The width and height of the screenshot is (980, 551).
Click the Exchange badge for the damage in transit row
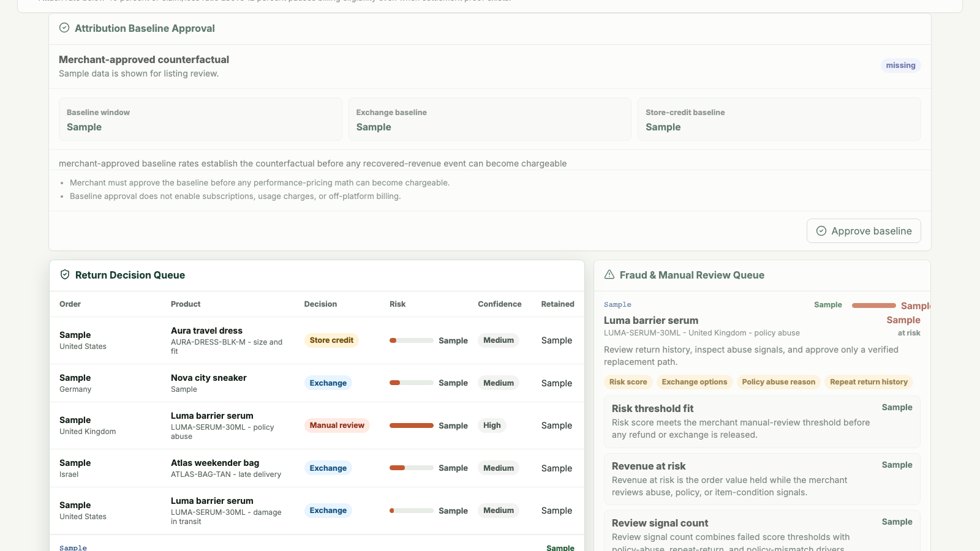pyautogui.click(x=328, y=511)
